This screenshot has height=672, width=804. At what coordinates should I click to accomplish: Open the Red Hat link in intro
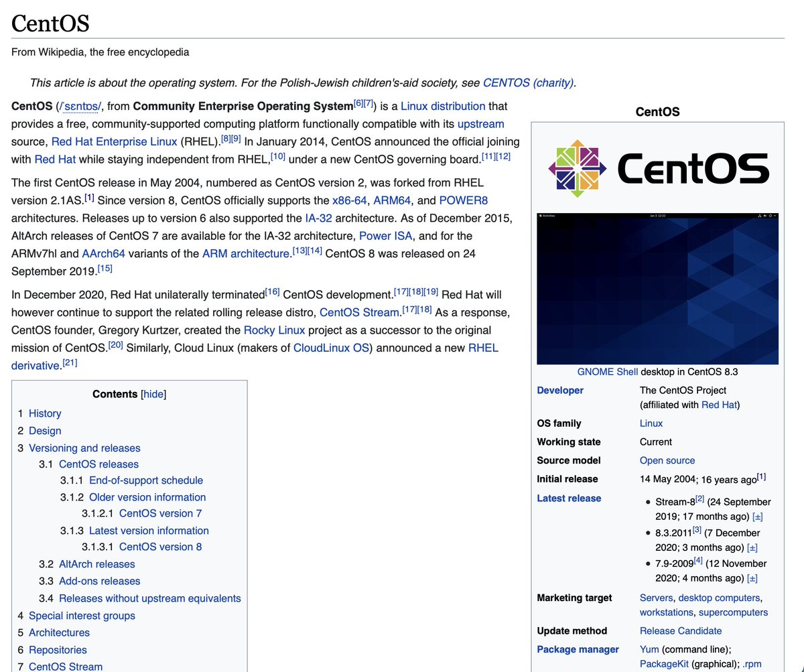point(55,159)
